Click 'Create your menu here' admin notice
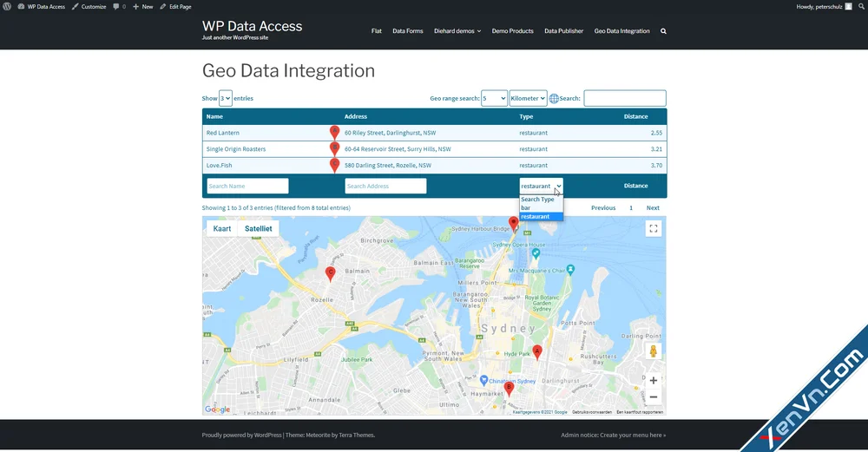868x452 pixels. click(633, 435)
